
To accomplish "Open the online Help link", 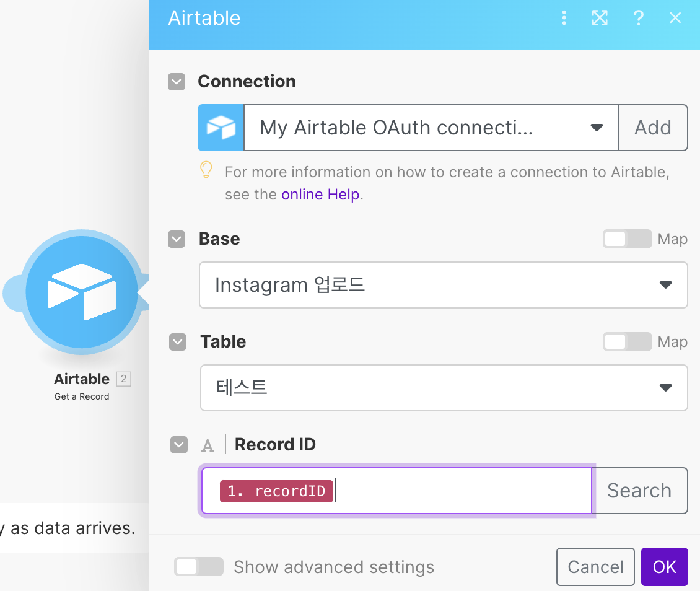I will 320,195.
